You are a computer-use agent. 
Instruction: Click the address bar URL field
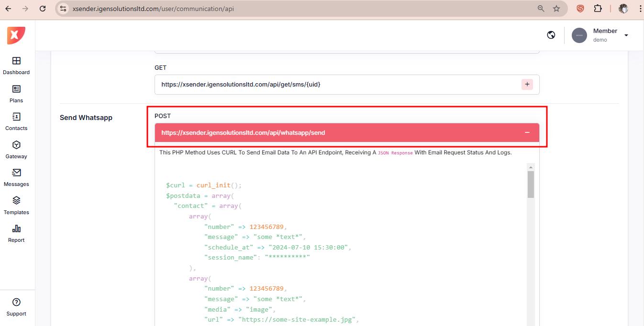pyautogui.click(x=287, y=9)
